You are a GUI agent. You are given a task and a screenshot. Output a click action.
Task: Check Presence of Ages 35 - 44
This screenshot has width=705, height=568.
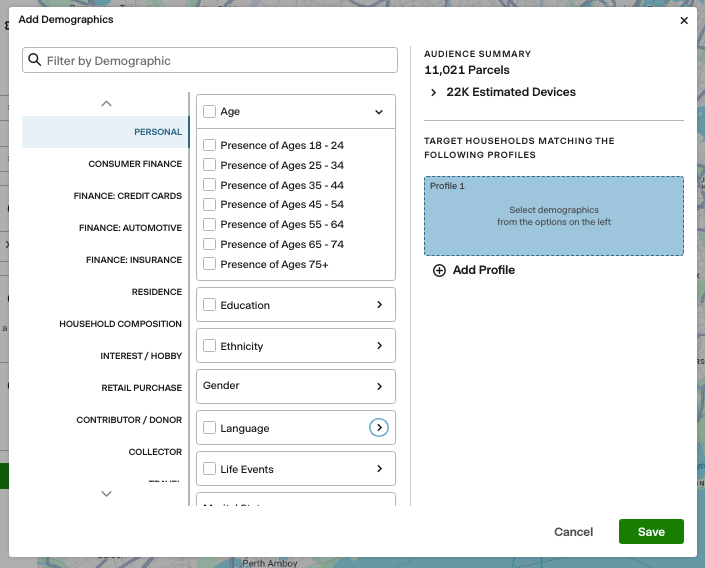coord(210,185)
